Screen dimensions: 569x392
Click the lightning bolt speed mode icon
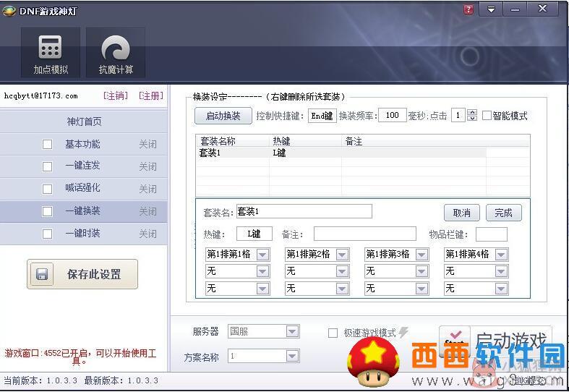[403, 332]
